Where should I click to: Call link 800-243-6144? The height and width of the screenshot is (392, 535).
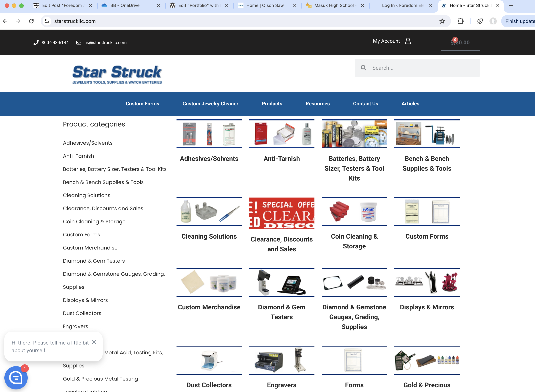pyautogui.click(x=55, y=42)
